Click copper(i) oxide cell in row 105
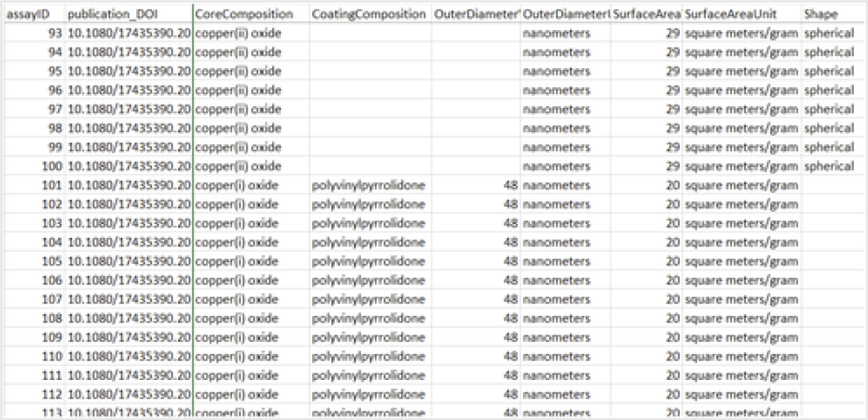 coord(250,261)
